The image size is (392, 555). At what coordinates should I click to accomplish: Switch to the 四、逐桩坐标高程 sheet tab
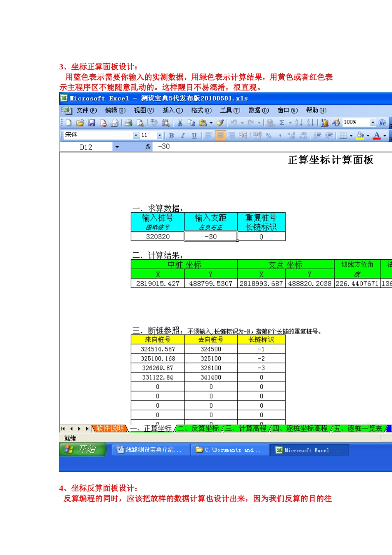tap(300, 429)
